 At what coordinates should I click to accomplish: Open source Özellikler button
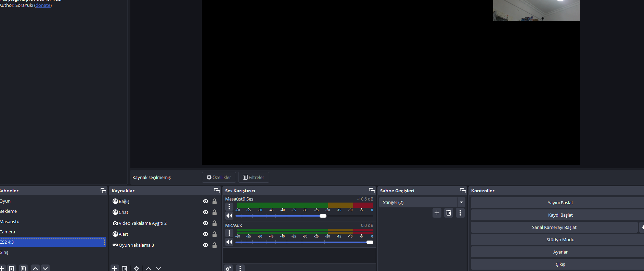(x=219, y=177)
